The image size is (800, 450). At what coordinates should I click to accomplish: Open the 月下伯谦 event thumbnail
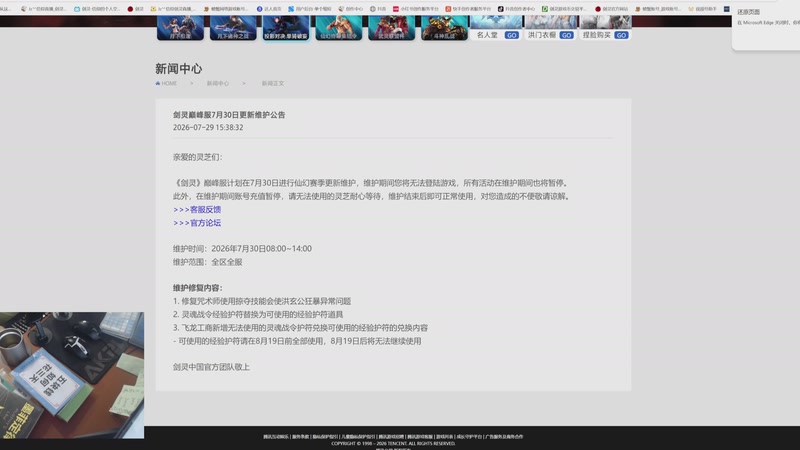[x=180, y=28]
